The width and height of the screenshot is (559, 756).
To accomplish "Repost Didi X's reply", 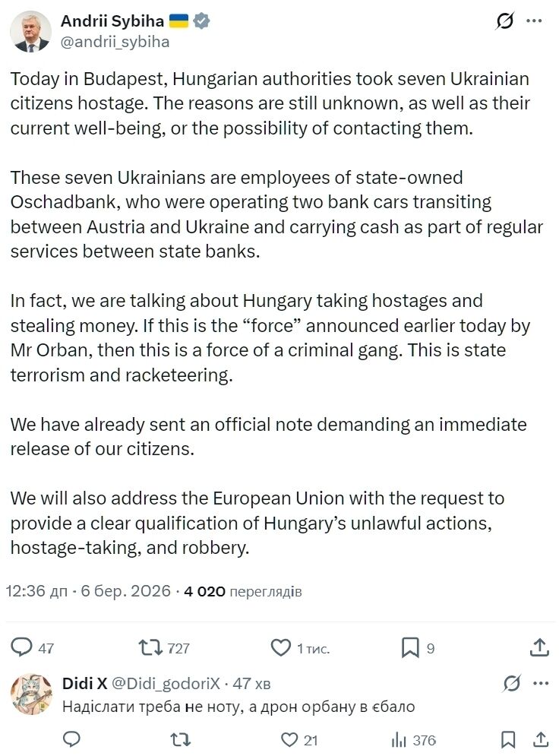I will pos(179,739).
